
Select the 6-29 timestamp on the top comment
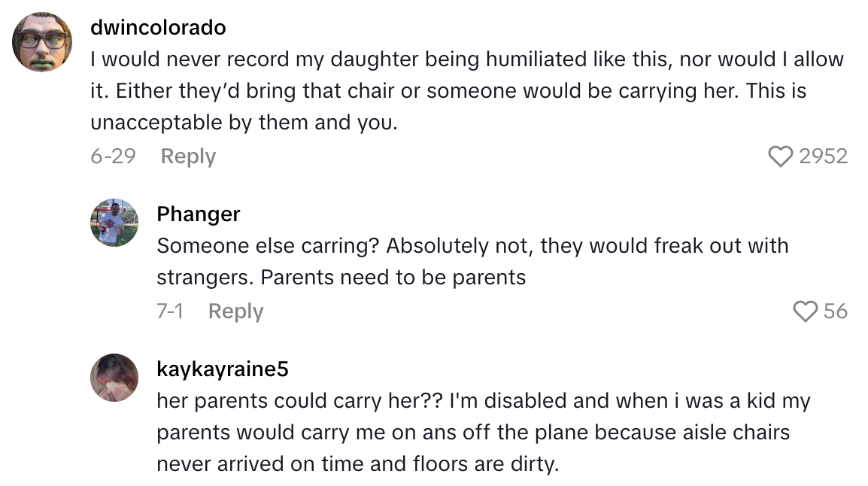coord(113,156)
